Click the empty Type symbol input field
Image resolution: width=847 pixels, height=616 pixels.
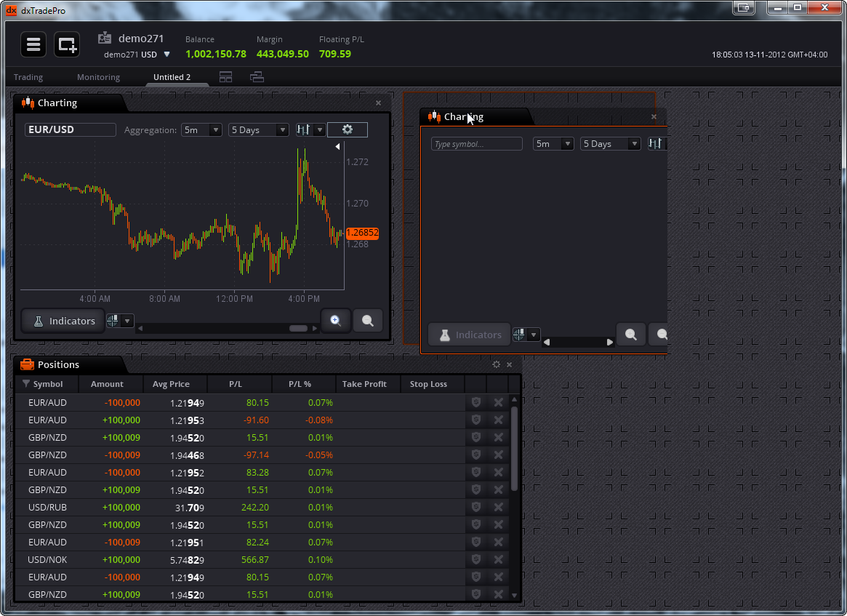coord(476,144)
